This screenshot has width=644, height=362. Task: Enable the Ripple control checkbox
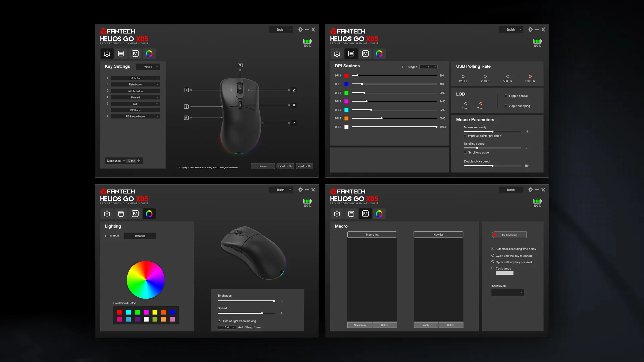(x=506, y=96)
